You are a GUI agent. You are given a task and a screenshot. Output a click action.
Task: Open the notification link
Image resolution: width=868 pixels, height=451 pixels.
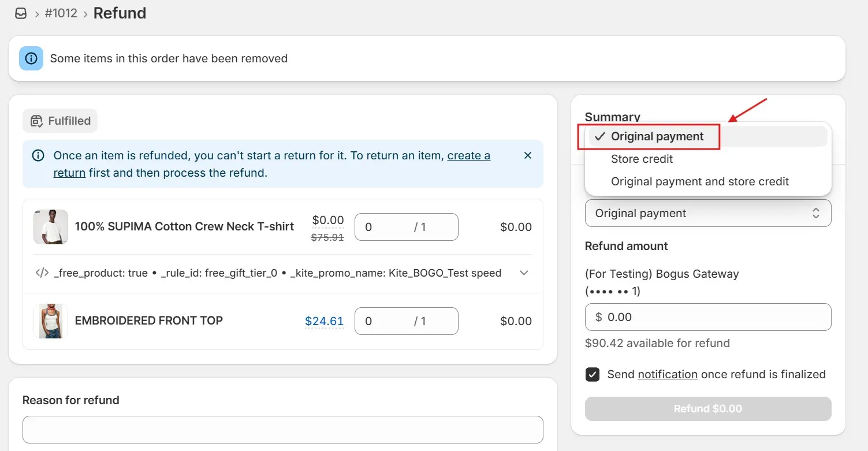pyautogui.click(x=668, y=374)
